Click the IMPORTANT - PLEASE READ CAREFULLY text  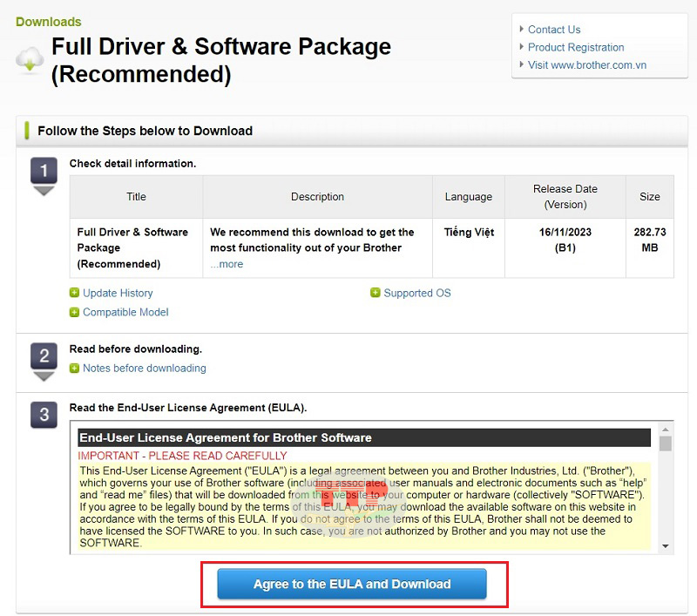(182, 456)
